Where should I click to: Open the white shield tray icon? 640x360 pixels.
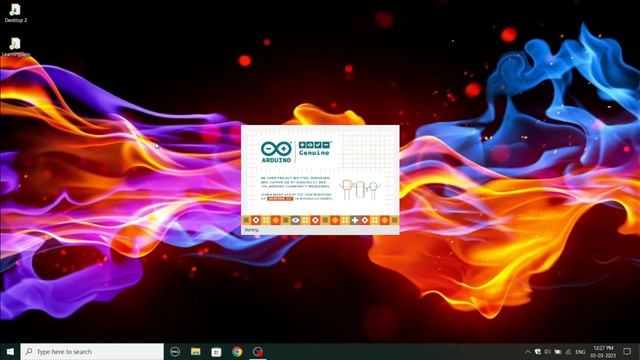[x=538, y=351]
